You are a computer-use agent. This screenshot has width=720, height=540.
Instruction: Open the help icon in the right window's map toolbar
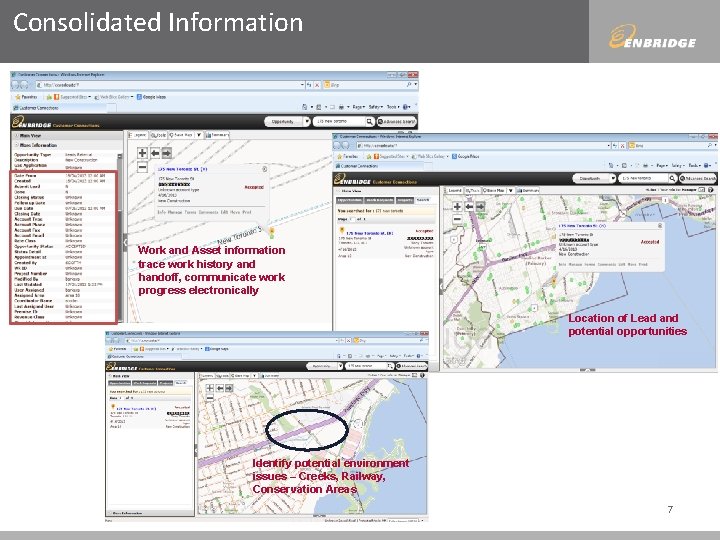pos(710,190)
